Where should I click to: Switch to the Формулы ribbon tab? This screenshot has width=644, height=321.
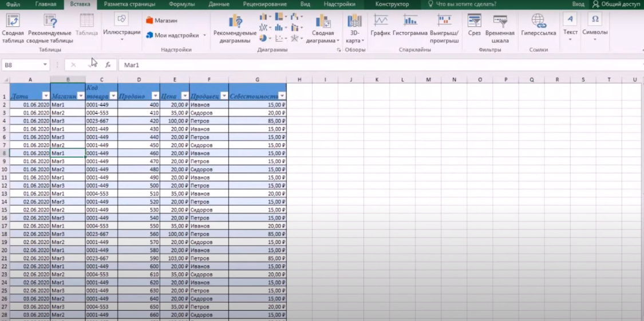[x=181, y=4]
